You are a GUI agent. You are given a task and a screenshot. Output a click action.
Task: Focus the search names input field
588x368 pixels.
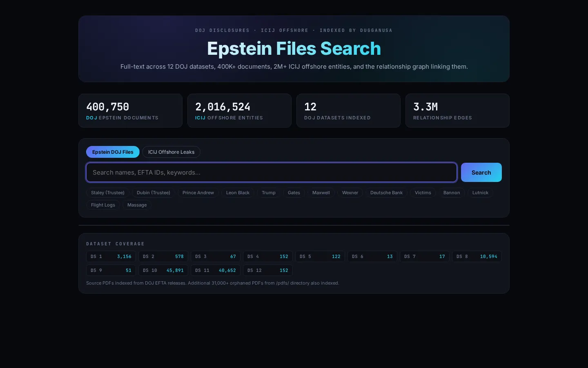tap(272, 172)
